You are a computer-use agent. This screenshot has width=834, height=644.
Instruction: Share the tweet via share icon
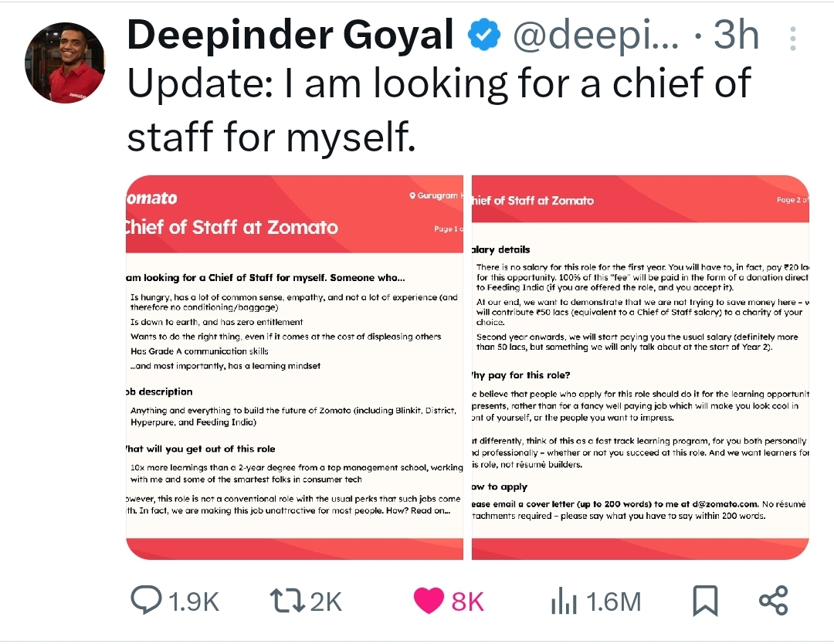pyautogui.click(x=773, y=601)
